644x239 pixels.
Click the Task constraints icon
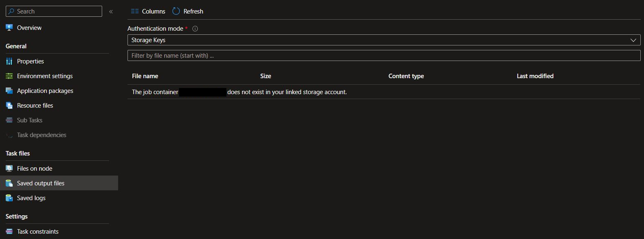click(x=9, y=231)
